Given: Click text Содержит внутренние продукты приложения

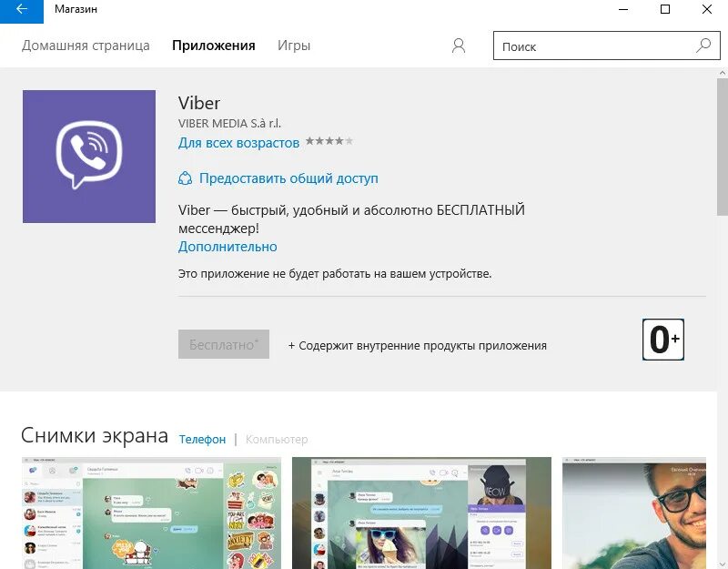Looking at the screenshot, I should 422,346.
